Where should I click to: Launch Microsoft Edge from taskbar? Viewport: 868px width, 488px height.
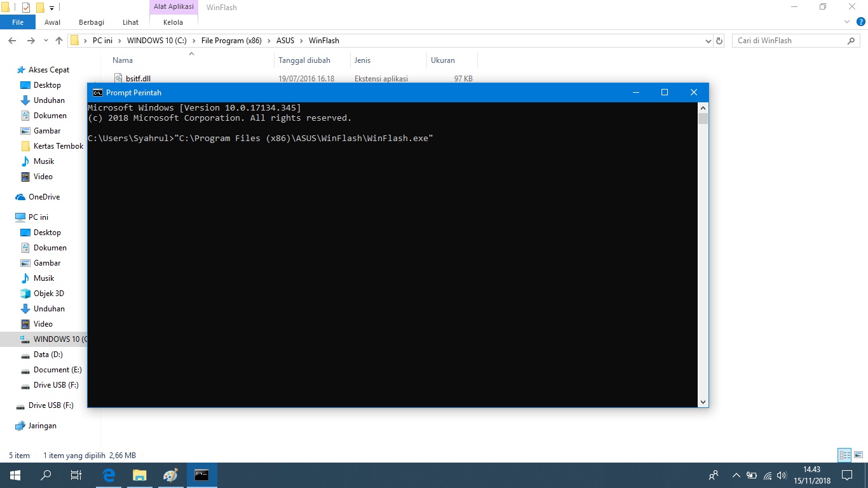click(x=109, y=475)
